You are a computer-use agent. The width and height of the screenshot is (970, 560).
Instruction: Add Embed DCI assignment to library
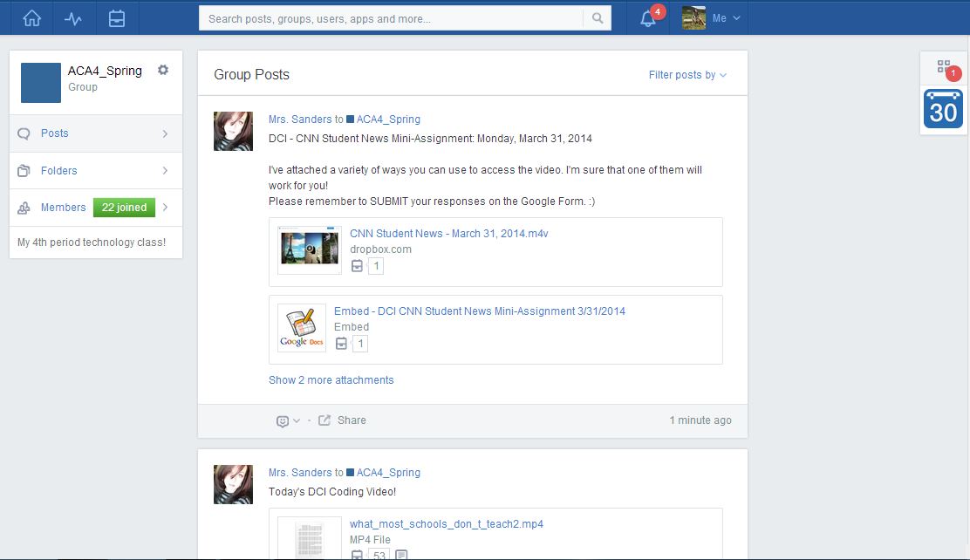pyautogui.click(x=341, y=344)
